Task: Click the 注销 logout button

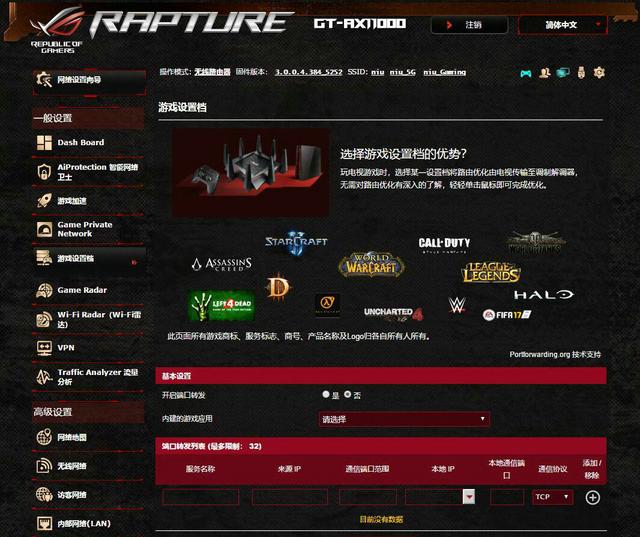Action: click(x=469, y=25)
